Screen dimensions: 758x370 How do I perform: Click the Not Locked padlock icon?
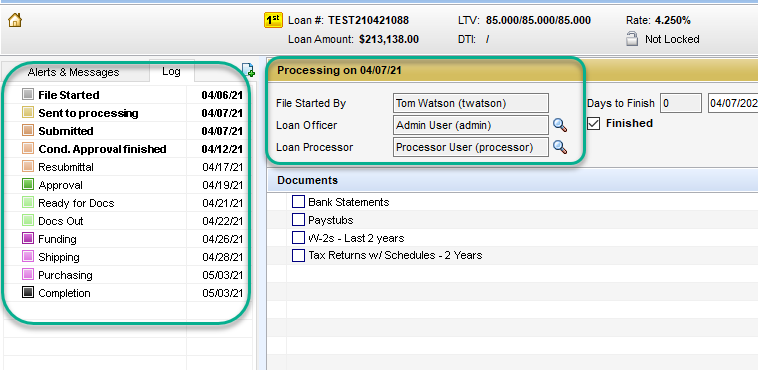(631, 39)
